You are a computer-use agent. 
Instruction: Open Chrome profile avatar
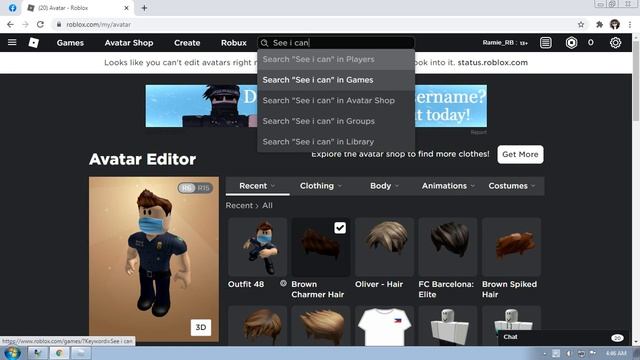point(615,24)
